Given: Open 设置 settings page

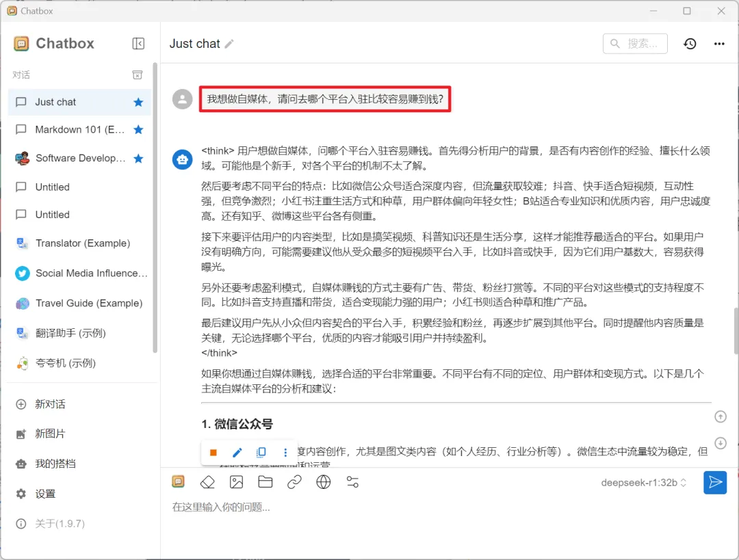Looking at the screenshot, I should coord(45,494).
